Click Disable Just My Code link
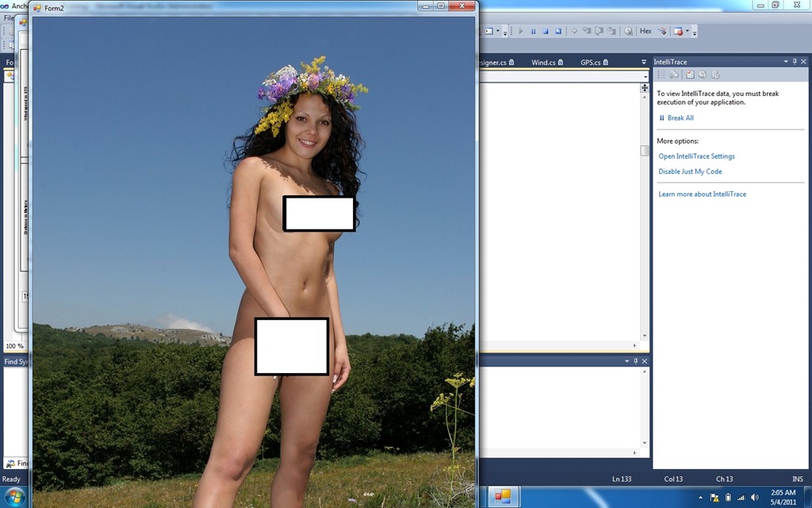Screen dimensions: 812x508 (x=690, y=171)
